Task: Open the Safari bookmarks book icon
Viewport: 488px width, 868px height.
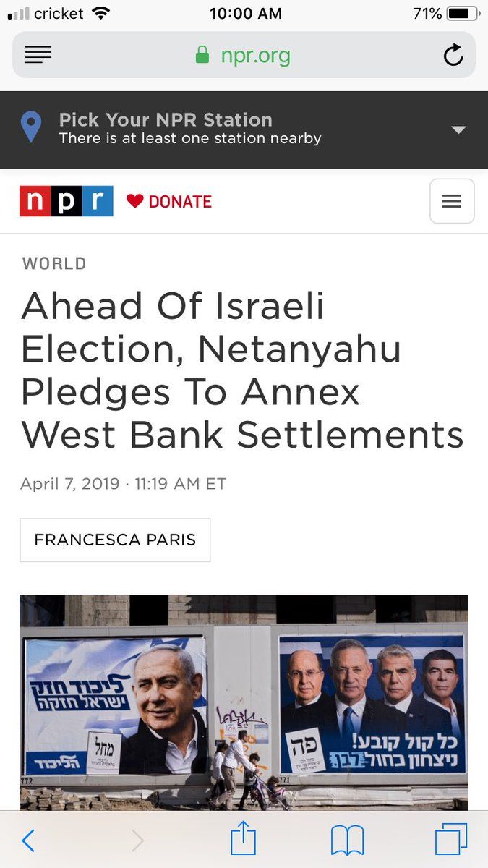Action: pos(347,841)
